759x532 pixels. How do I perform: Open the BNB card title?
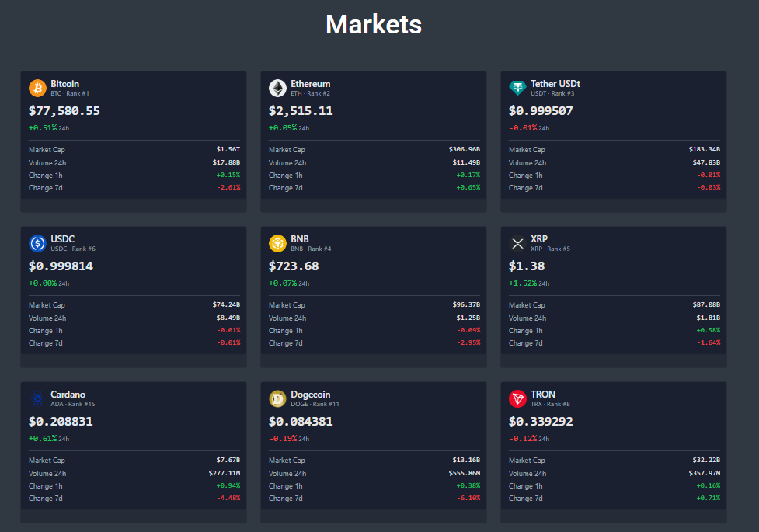coord(300,239)
